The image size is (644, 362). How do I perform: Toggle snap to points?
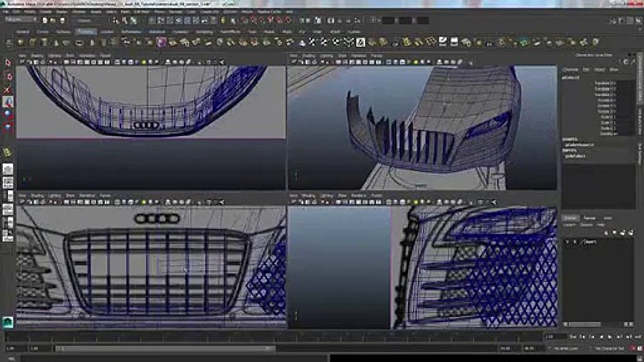(x=261, y=21)
